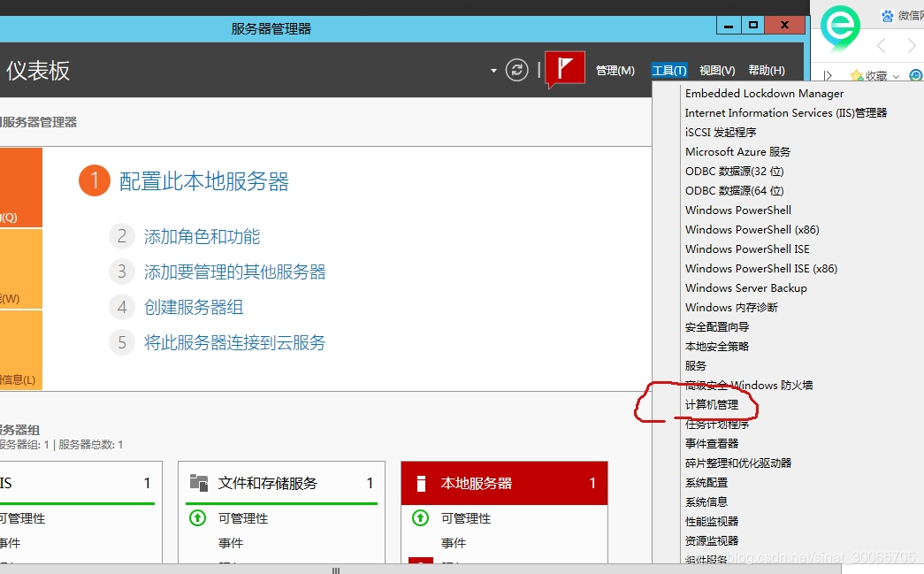The width and height of the screenshot is (924, 574).
Task: Click the 仪表板 title heading
Action: 38,71
